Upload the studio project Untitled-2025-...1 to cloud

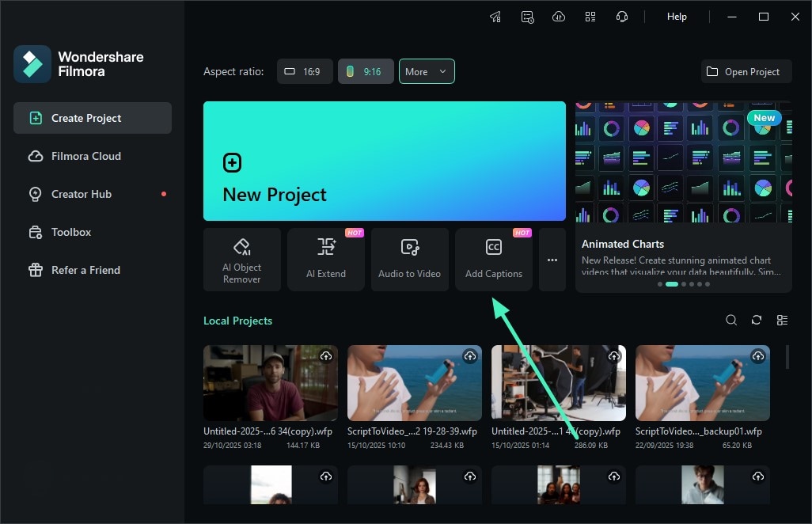[613, 355]
